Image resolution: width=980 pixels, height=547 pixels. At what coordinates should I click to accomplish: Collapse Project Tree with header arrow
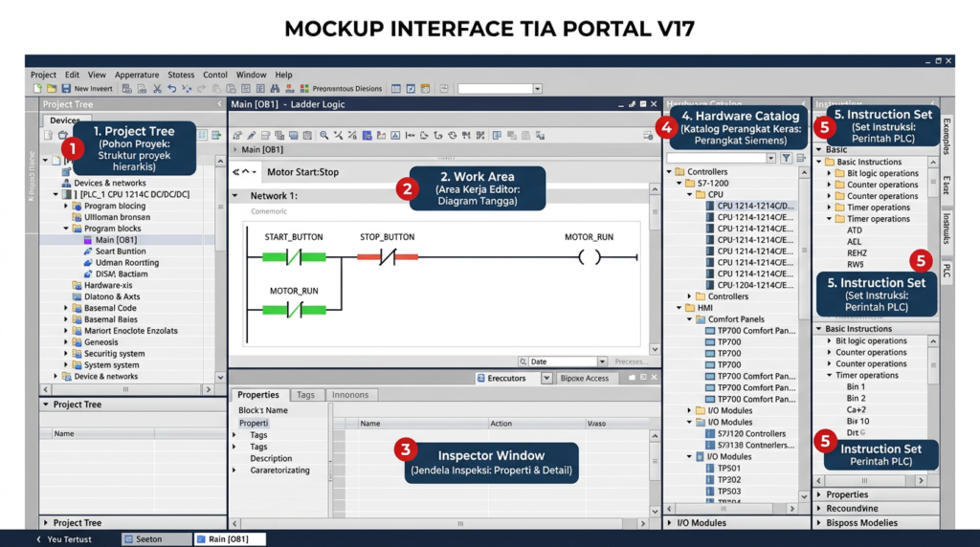pos(219,104)
